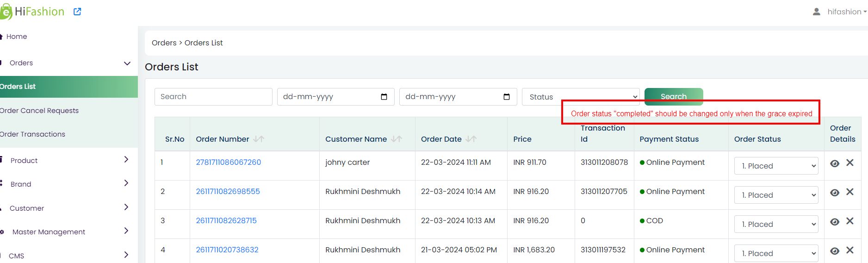Screen dimensions: 868x263
Task: Select transaction id 313011208078
Action: pos(604,163)
